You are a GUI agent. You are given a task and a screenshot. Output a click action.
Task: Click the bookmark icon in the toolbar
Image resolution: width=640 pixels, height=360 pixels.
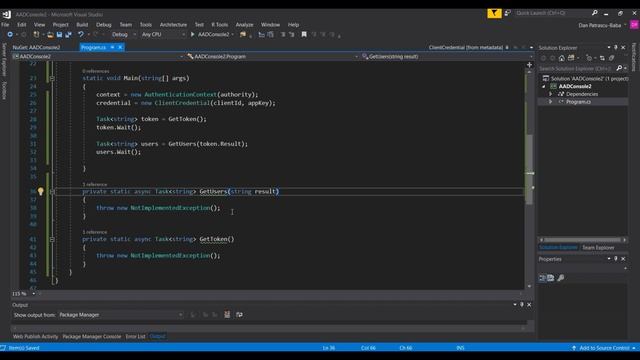coord(304,35)
